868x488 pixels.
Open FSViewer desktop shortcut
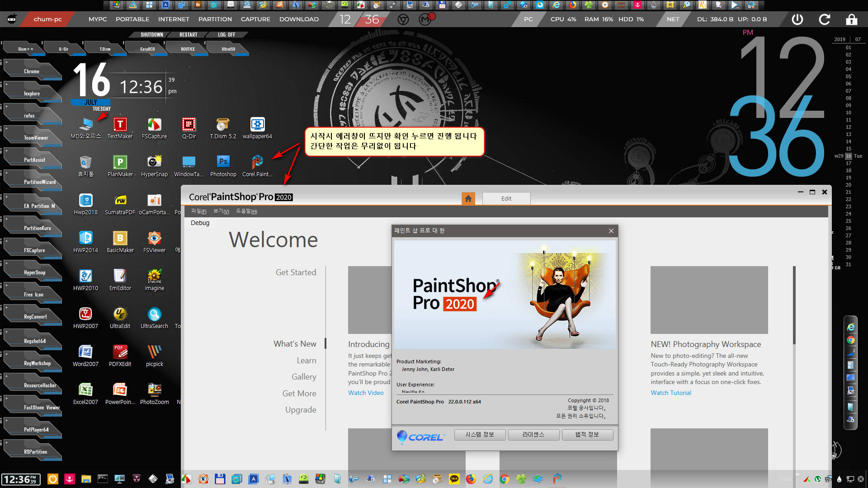(x=154, y=242)
